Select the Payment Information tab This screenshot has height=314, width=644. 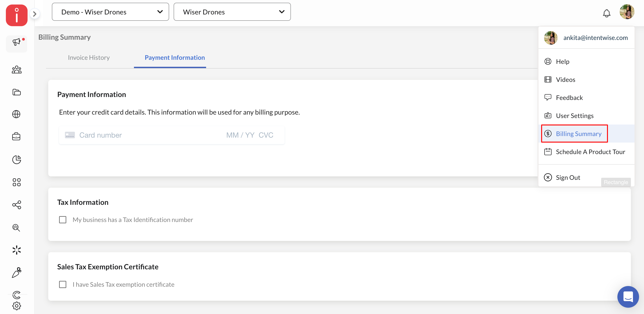click(175, 58)
